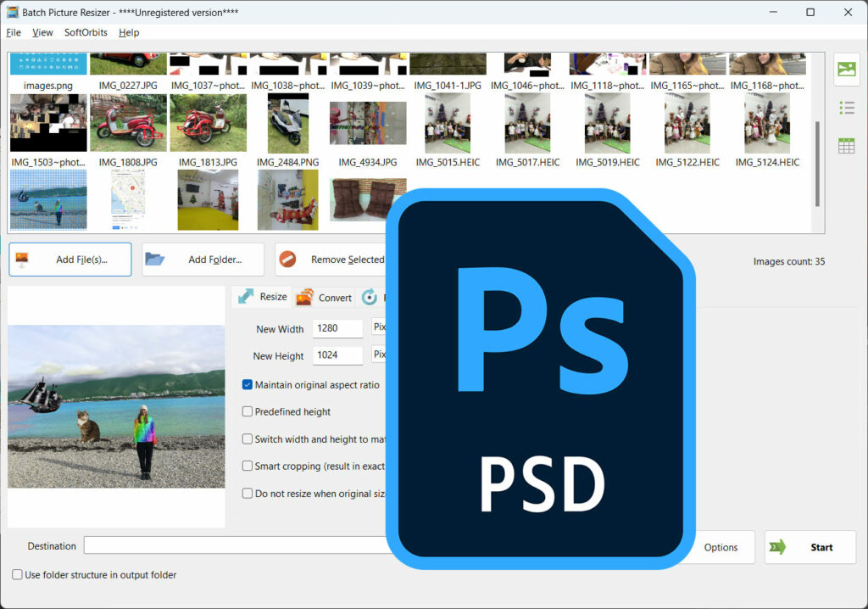Image resolution: width=868 pixels, height=609 pixels.
Task: Click the folder icon on Add Folder
Action: click(154, 259)
